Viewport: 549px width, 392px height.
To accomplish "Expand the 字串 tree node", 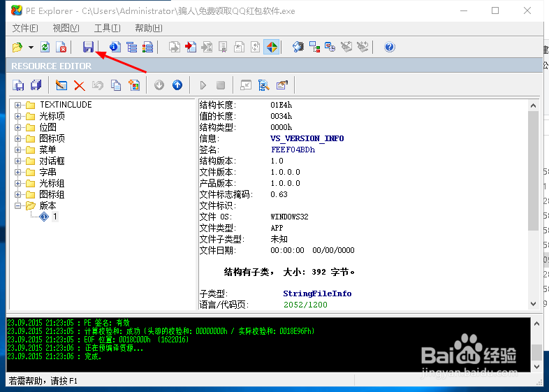I will click(x=17, y=172).
